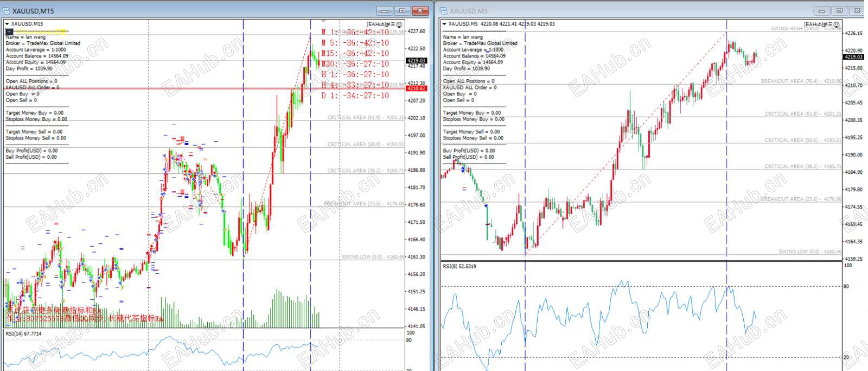Click 'Account Leverage = 1:1000' in the M5 chart
The height and width of the screenshot is (371, 868).
point(473,49)
